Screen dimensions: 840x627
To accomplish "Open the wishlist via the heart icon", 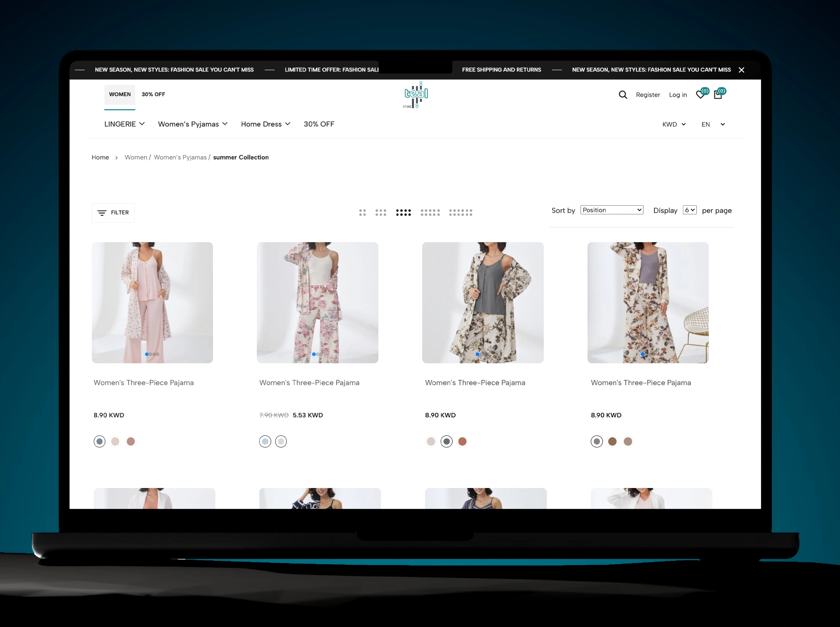I will coord(700,94).
